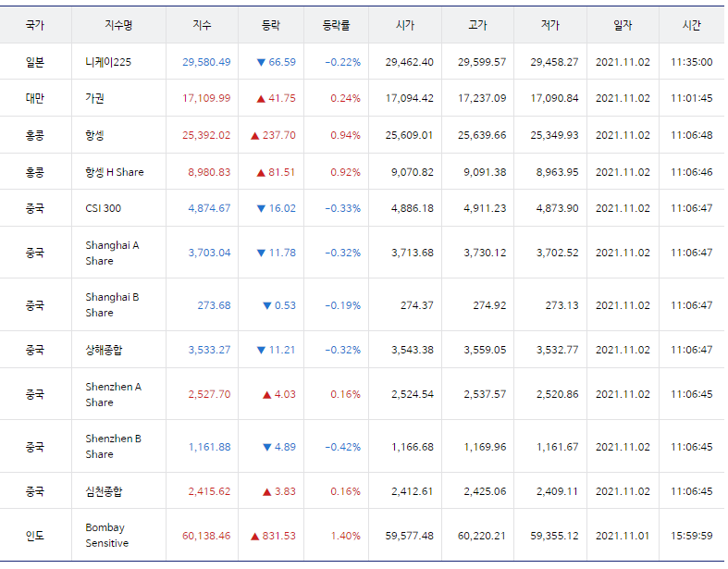The width and height of the screenshot is (728, 569).
Task: Click the up arrow beside 41.75
Action: click(x=261, y=98)
